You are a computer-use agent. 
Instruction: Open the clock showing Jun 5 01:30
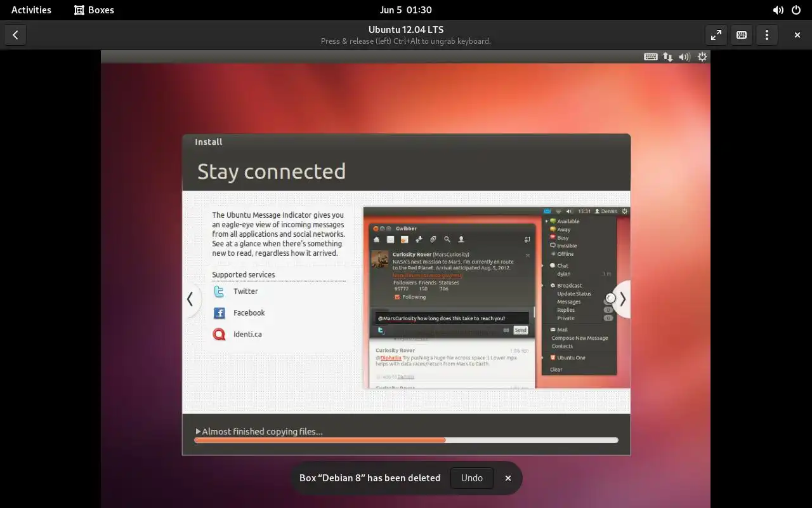pyautogui.click(x=406, y=10)
